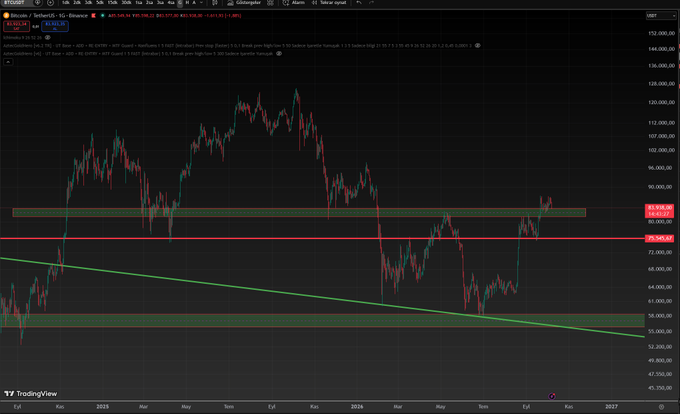Switch to the 3sa timeframe
Viewport: 680px width, 414px height.
pos(160,3)
